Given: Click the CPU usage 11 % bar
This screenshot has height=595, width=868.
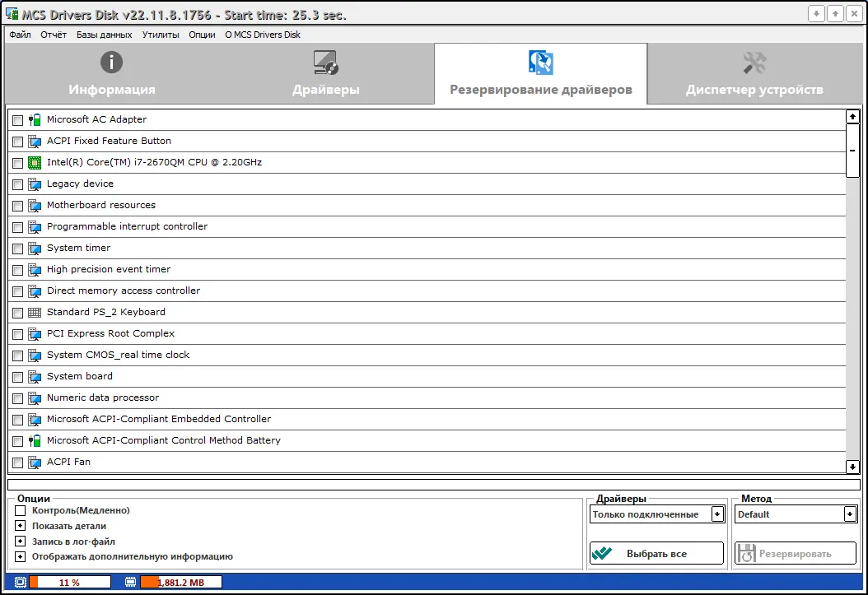Looking at the screenshot, I should (70, 583).
